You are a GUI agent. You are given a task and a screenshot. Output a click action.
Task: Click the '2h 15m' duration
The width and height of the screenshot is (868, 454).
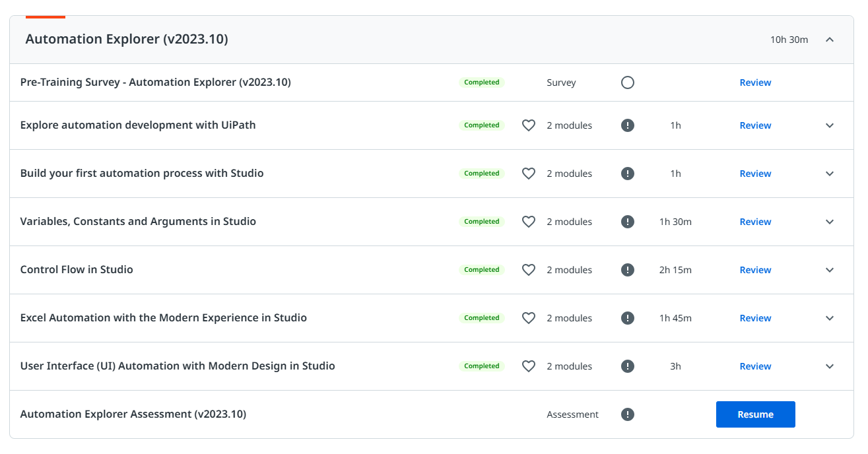tap(675, 270)
